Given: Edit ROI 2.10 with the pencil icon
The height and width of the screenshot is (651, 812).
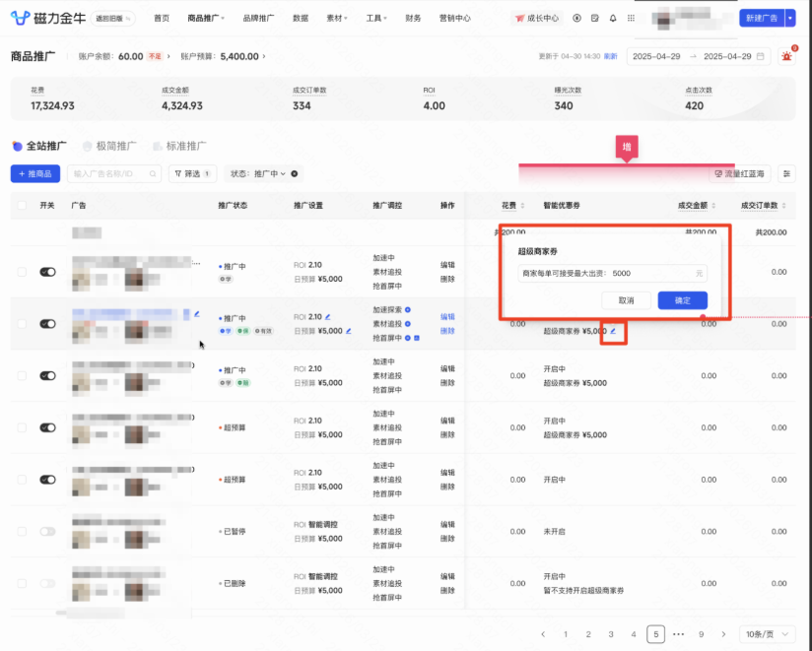Looking at the screenshot, I should coord(327,317).
